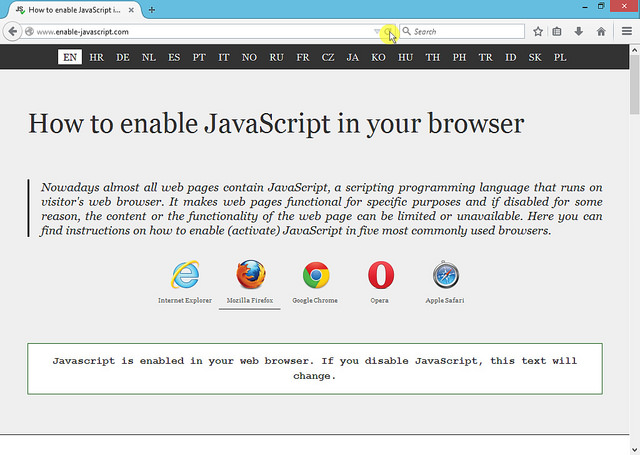Show bookmarks list icon in toolbar
640x455 pixels.
point(558,32)
